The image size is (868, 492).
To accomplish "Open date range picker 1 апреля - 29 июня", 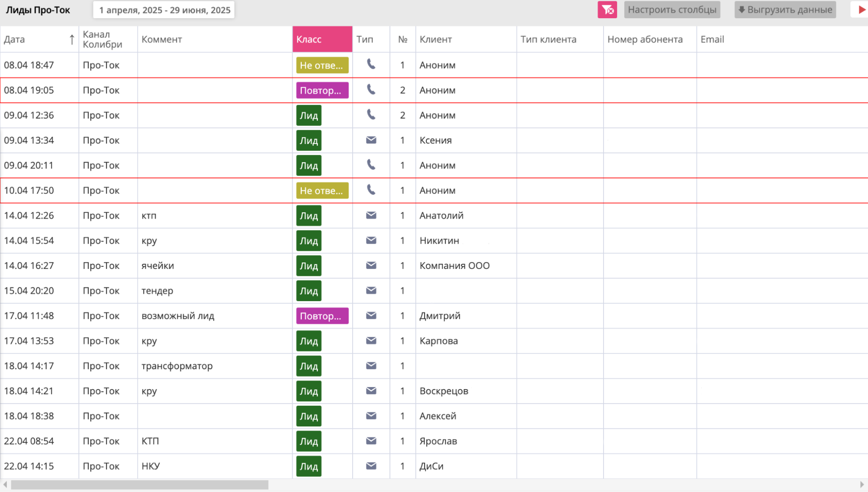I will coord(164,10).
